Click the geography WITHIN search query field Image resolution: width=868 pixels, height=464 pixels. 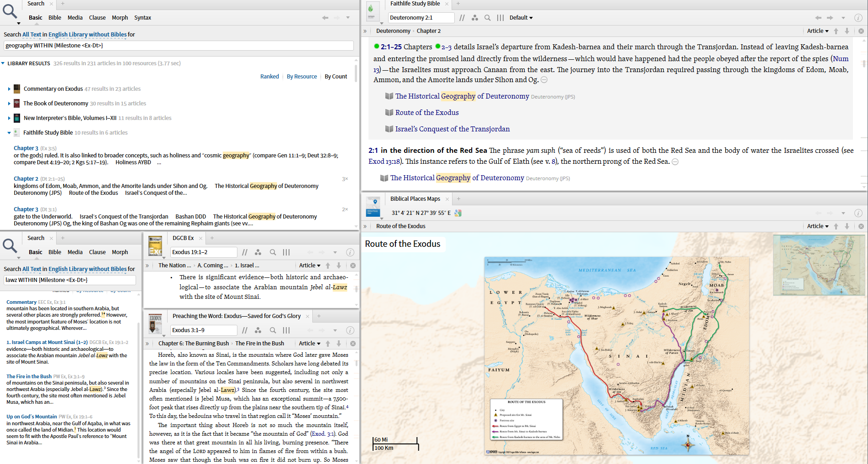[179, 46]
